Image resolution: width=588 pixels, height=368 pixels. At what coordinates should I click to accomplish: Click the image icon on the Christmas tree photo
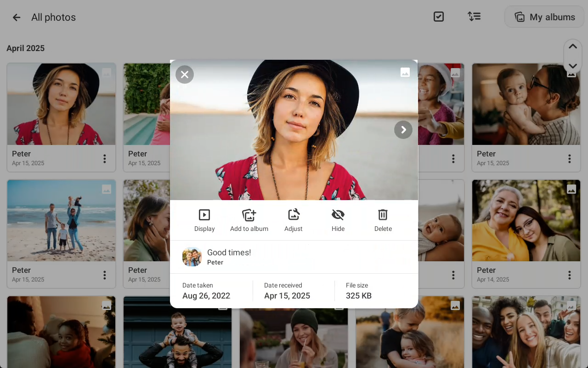tap(107, 305)
